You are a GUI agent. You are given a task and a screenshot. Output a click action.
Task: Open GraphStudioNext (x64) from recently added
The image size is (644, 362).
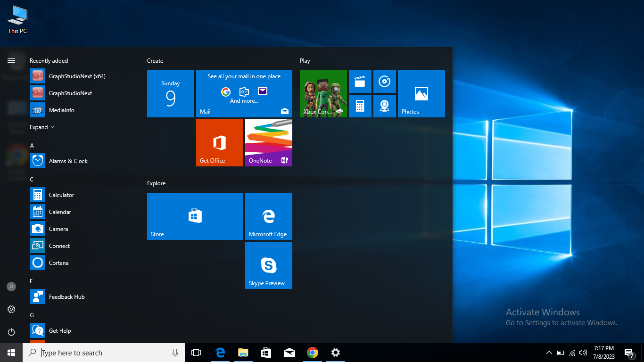point(80,76)
